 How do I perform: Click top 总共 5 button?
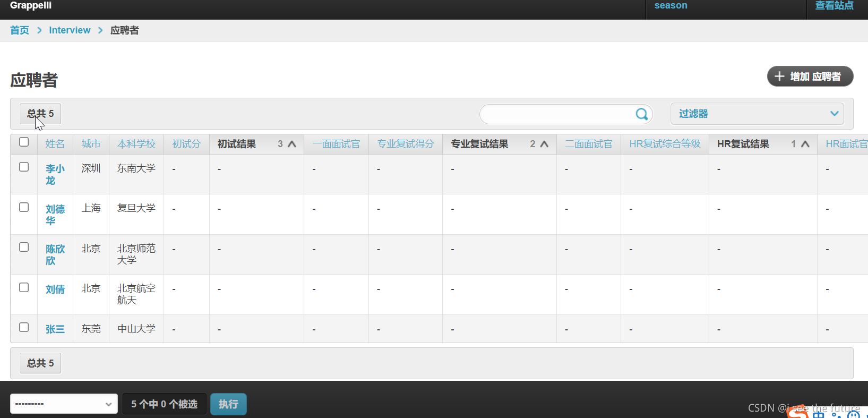pyautogui.click(x=40, y=114)
